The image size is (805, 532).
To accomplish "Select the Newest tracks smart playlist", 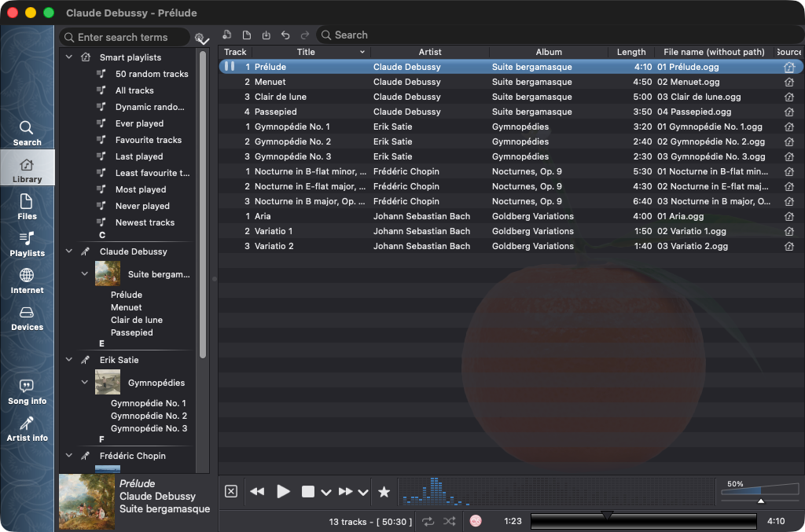I will click(145, 222).
